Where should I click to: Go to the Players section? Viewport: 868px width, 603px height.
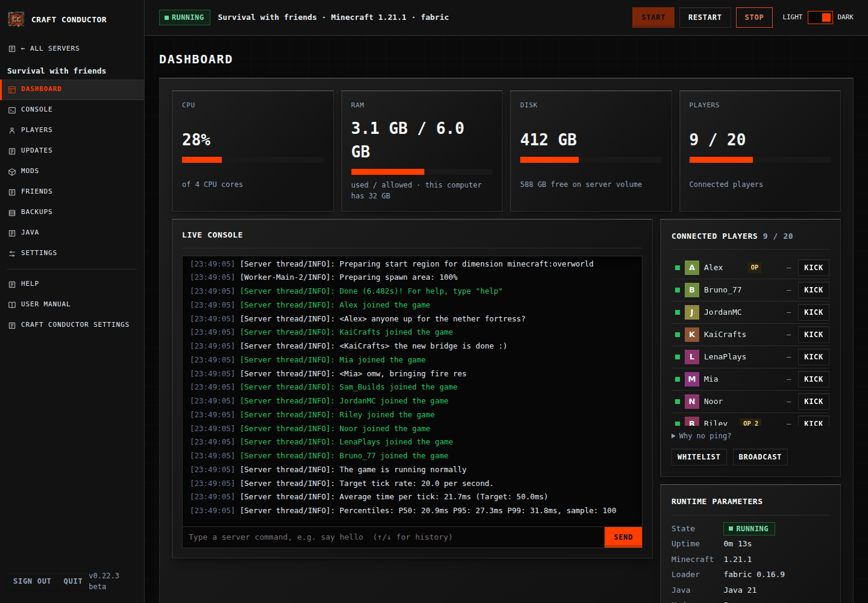tap(72, 130)
